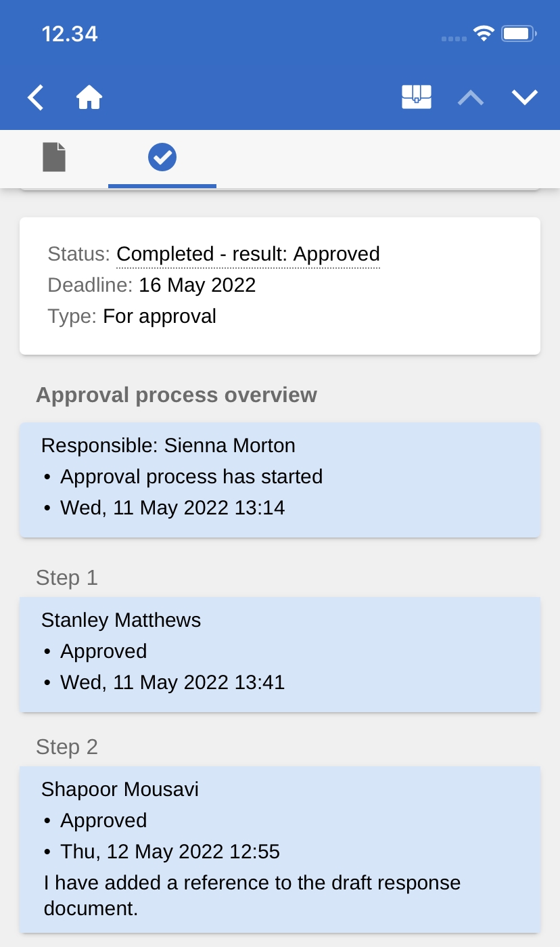Screen dimensions: 560x947
Task: Select the draft response document comment
Action: pos(252,895)
